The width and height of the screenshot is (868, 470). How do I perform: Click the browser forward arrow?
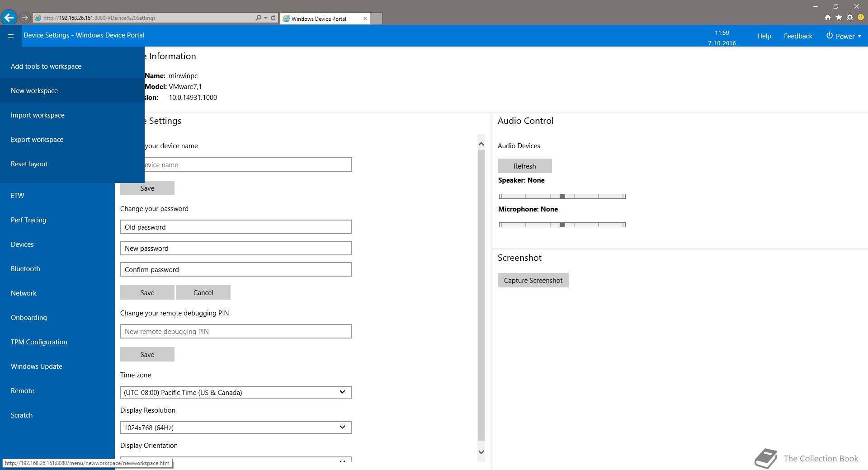pyautogui.click(x=25, y=18)
